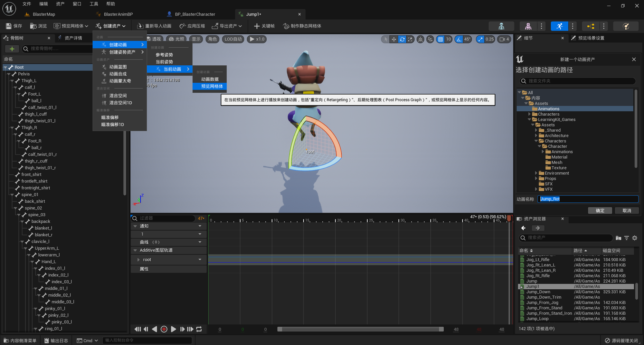Image resolution: width=644 pixels, height=345 pixels.
Task: Click Reimport Animation in toolbar
Action: click(x=154, y=26)
